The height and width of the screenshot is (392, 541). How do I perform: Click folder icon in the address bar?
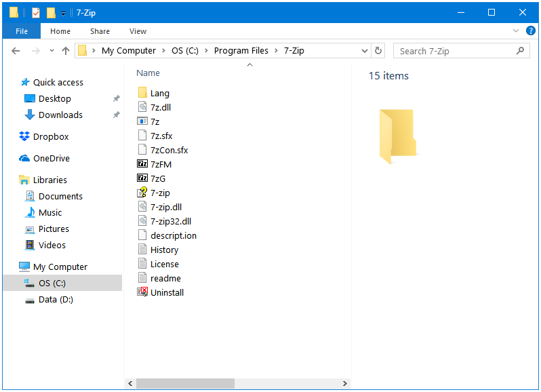click(x=82, y=50)
